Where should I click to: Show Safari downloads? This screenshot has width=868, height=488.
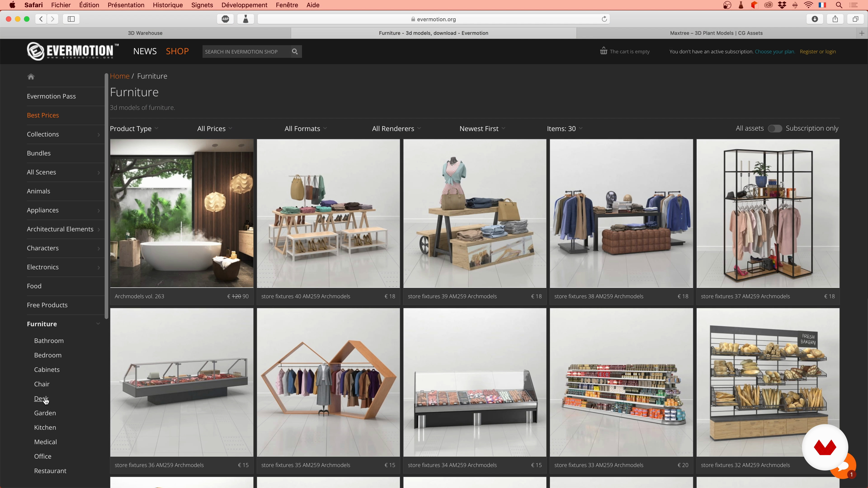(815, 19)
